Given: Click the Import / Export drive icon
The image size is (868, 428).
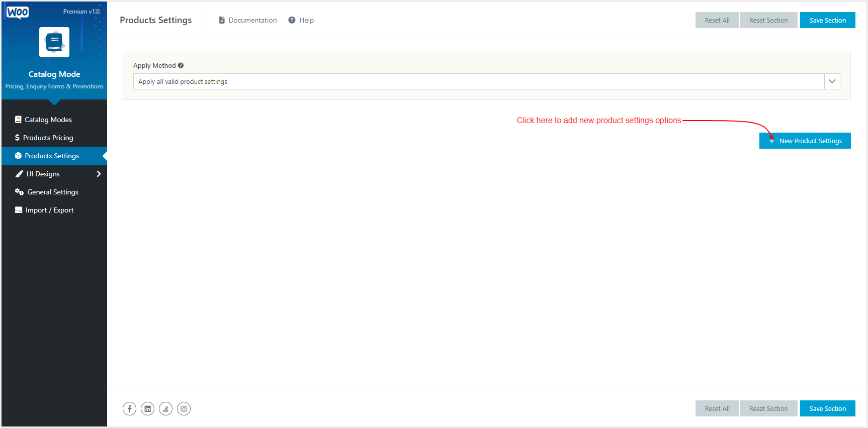Looking at the screenshot, I should pos(19,210).
